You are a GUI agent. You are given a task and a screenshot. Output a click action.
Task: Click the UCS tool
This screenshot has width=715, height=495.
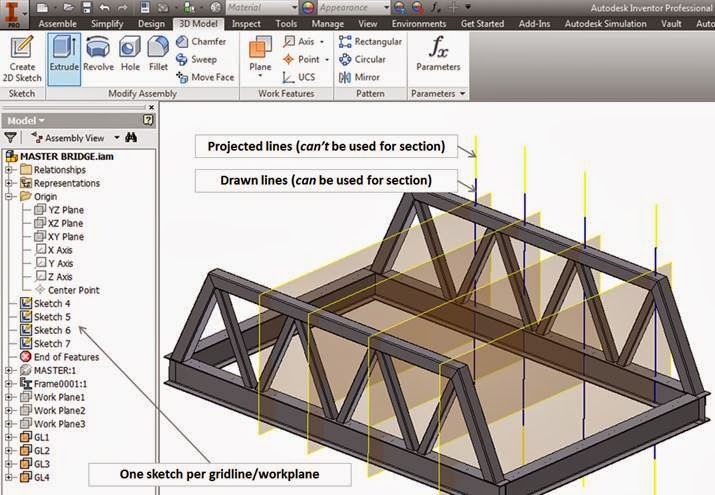pyautogui.click(x=299, y=77)
